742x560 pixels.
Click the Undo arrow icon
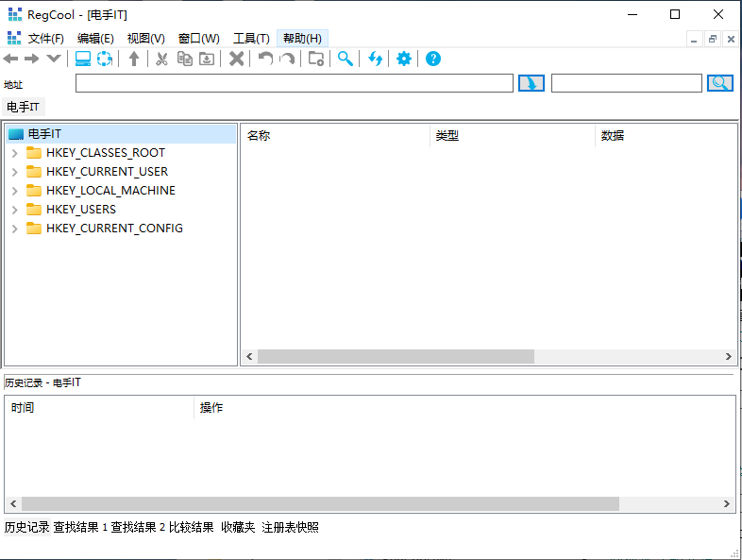(x=265, y=59)
